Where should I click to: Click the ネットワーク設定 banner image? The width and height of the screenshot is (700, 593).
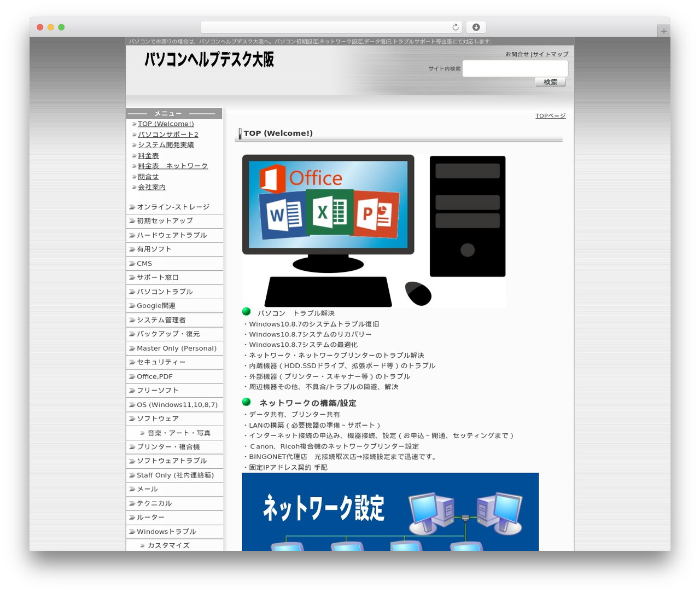390,511
